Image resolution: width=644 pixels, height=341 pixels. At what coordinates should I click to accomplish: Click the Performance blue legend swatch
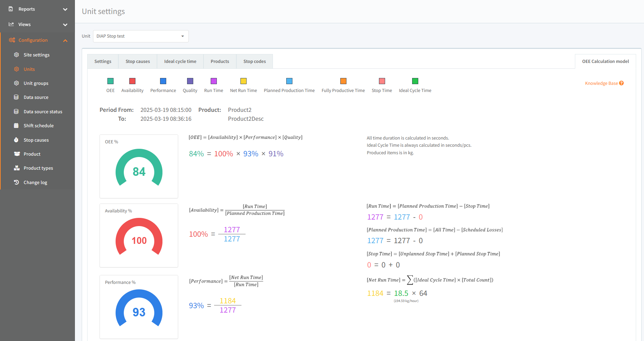click(163, 81)
